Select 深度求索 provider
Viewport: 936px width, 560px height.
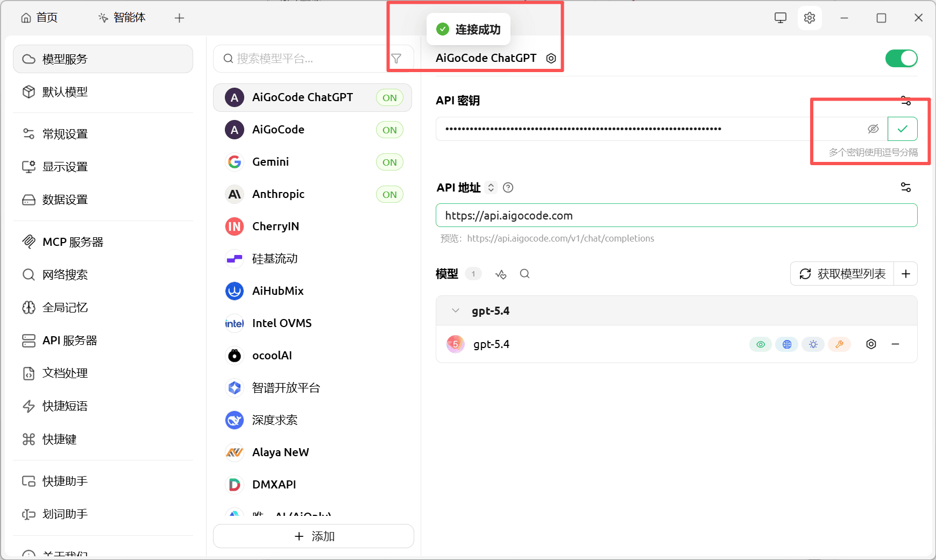[x=313, y=420]
